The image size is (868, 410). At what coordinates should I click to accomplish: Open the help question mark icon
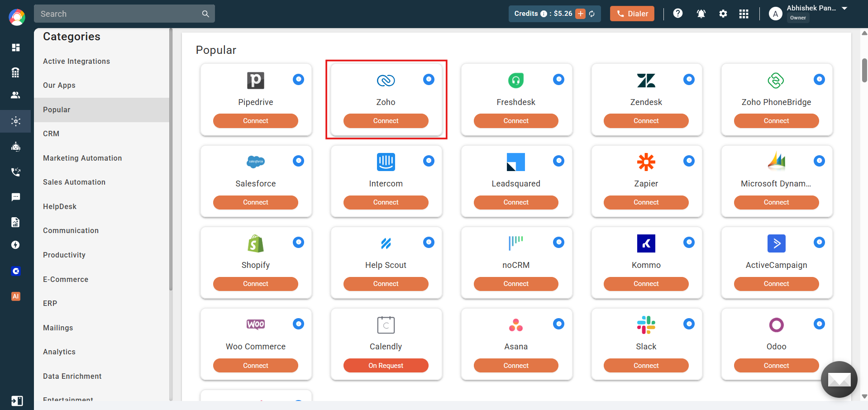pyautogui.click(x=678, y=14)
